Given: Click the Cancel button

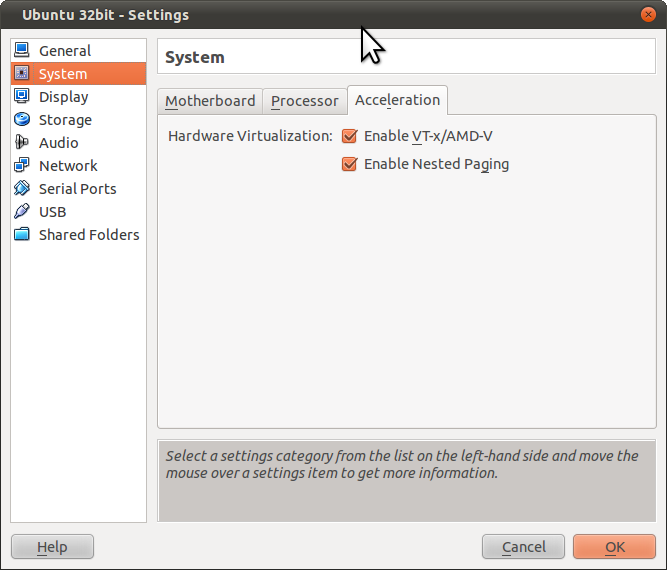Looking at the screenshot, I should tap(524, 547).
